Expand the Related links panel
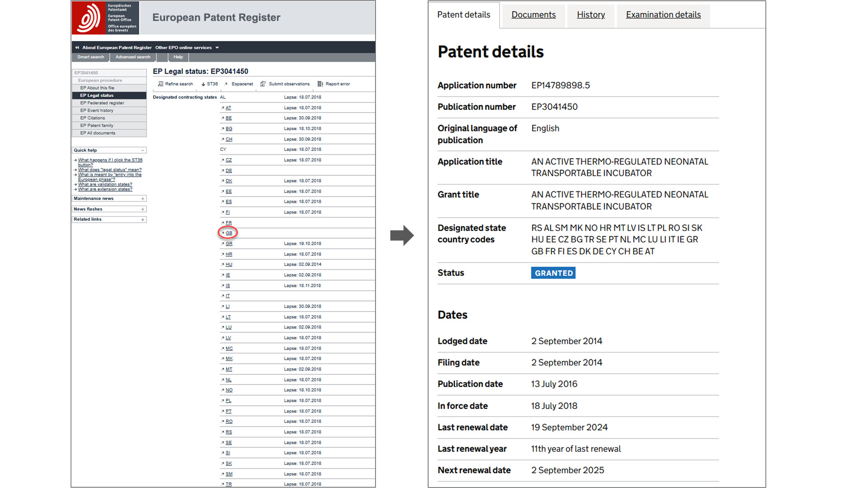This screenshot has height=488, width=868. (143, 220)
